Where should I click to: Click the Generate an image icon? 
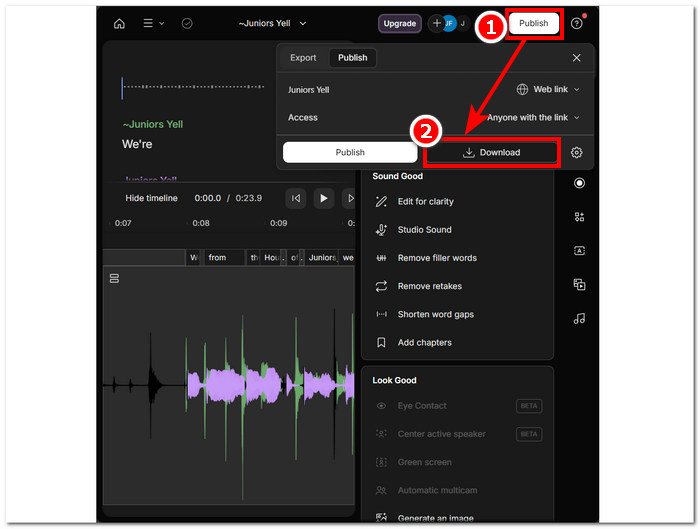point(381,517)
